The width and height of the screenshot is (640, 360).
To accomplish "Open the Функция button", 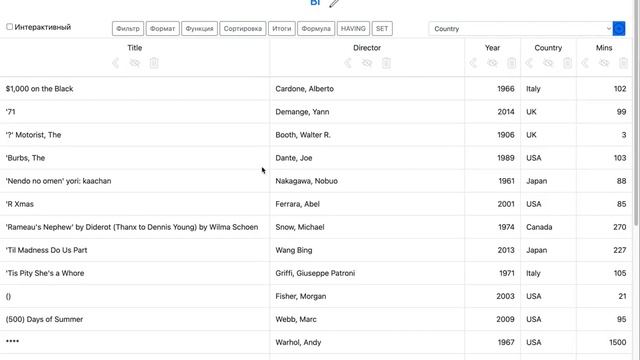I will pyautogui.click(x=199, y=29).
